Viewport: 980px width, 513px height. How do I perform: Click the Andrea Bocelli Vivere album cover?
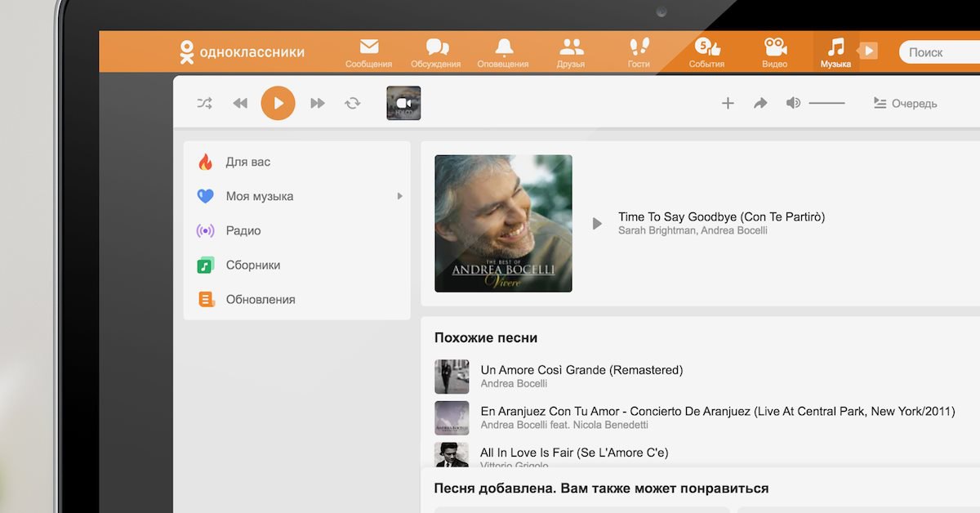click(503, 223)
